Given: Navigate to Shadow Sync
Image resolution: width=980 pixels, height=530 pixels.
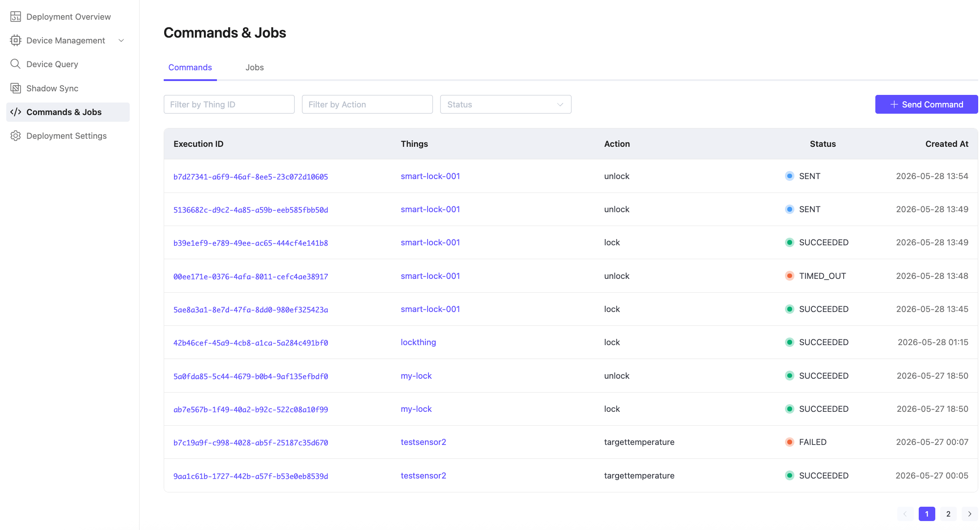Looking at the screenshot, I should pos(68,88).
